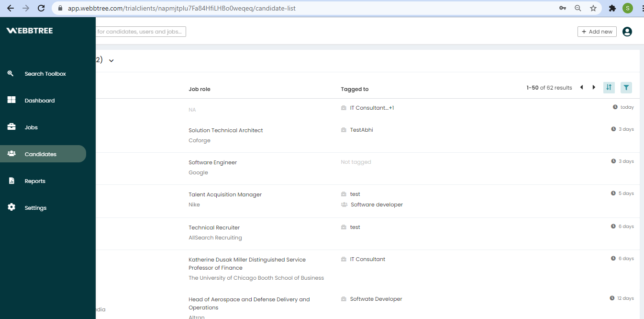Open Chrome extensions puzzle icon

click(x=612, y=8)
